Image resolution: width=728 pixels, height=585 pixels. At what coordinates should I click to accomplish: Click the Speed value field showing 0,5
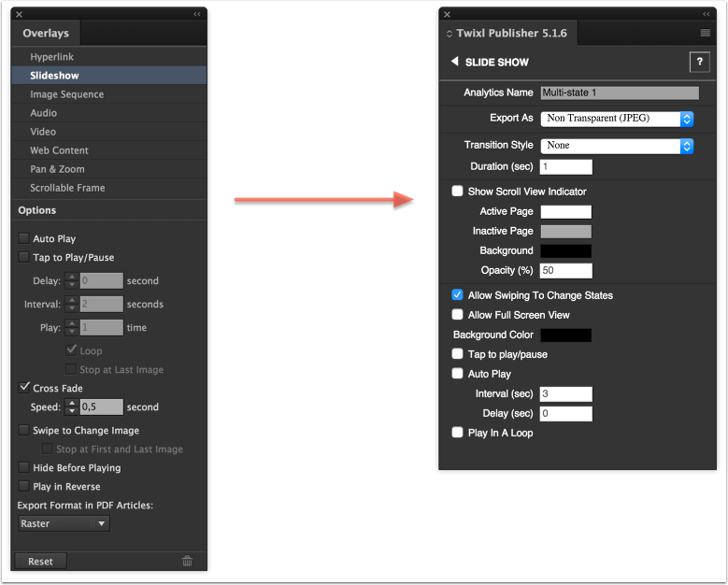(102, 407)
